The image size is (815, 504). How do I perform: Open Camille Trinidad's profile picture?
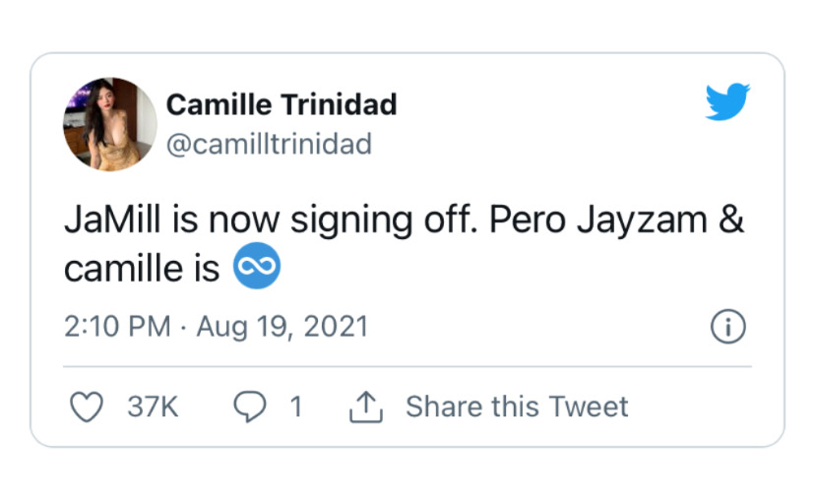110,124
